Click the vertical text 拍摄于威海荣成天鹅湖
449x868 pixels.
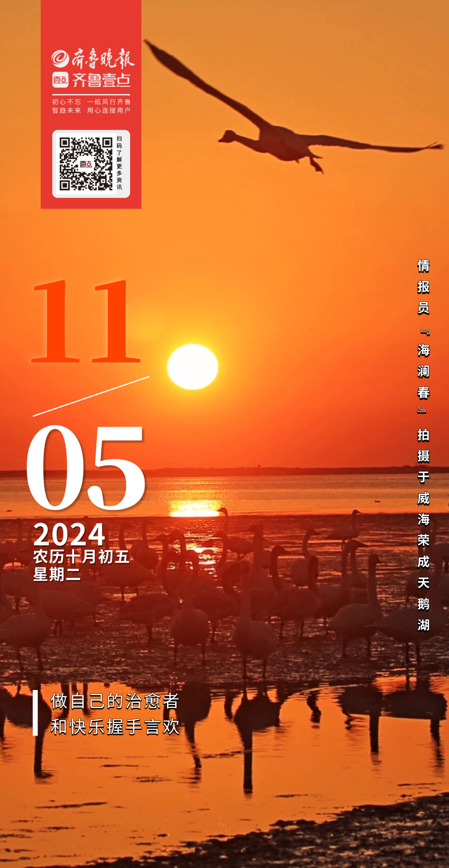[x=423, y=530]
